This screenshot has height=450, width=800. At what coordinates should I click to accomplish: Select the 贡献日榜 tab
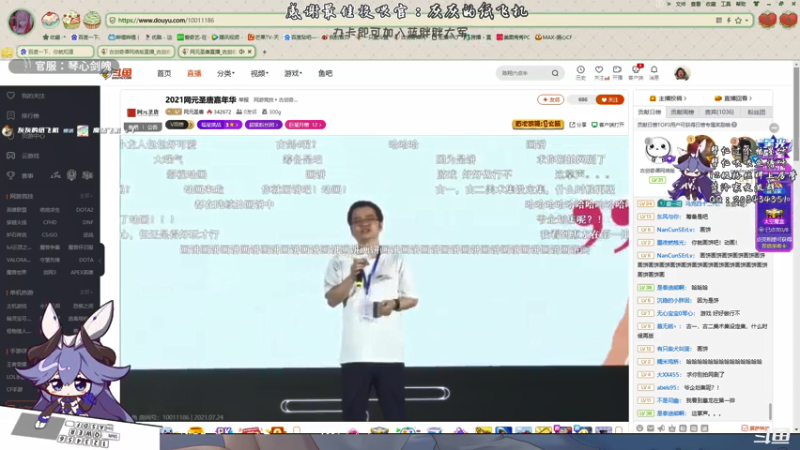click(649, 112)
